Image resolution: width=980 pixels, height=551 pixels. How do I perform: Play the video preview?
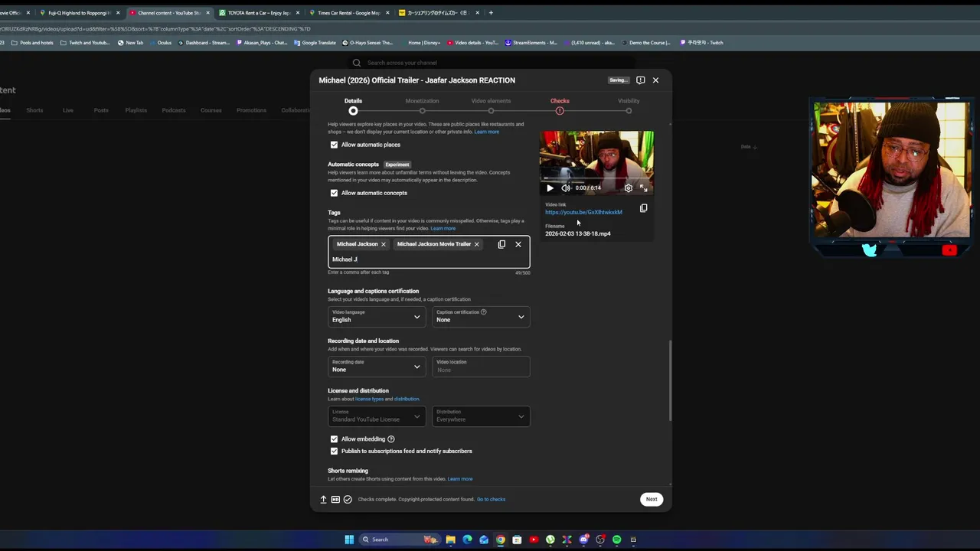(550, 187)
